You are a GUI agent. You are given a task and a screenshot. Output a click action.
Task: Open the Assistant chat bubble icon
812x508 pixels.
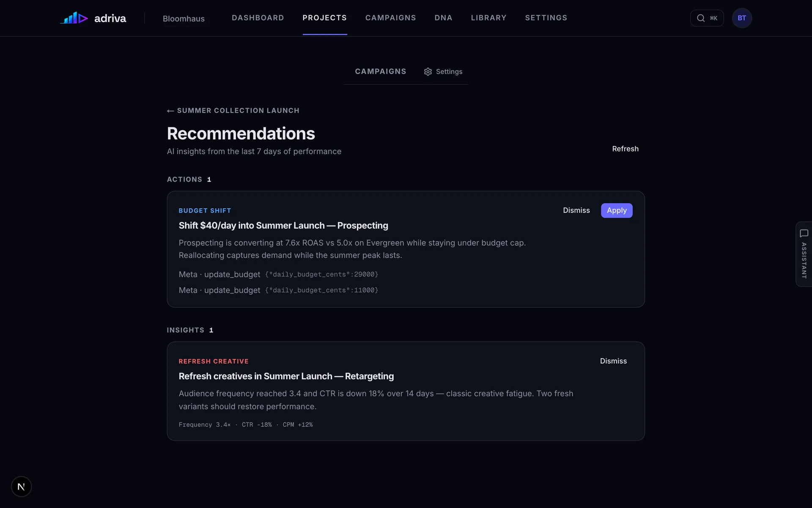[804, 233]
